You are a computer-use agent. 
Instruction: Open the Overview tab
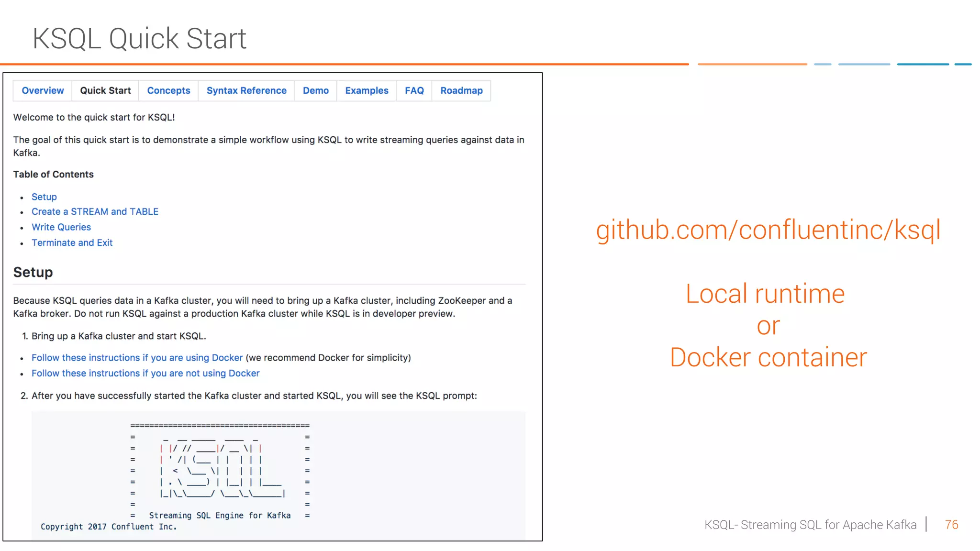[x=43, y=91]
